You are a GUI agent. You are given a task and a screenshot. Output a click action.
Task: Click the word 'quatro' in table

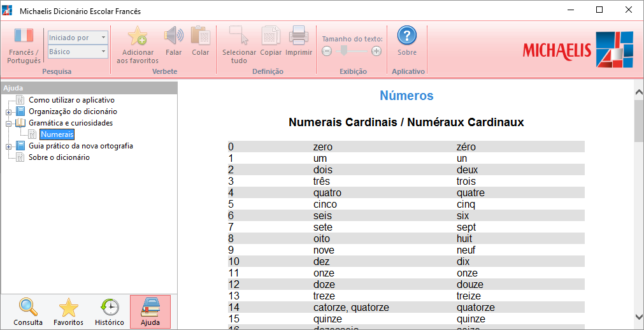tap(327, 193)
